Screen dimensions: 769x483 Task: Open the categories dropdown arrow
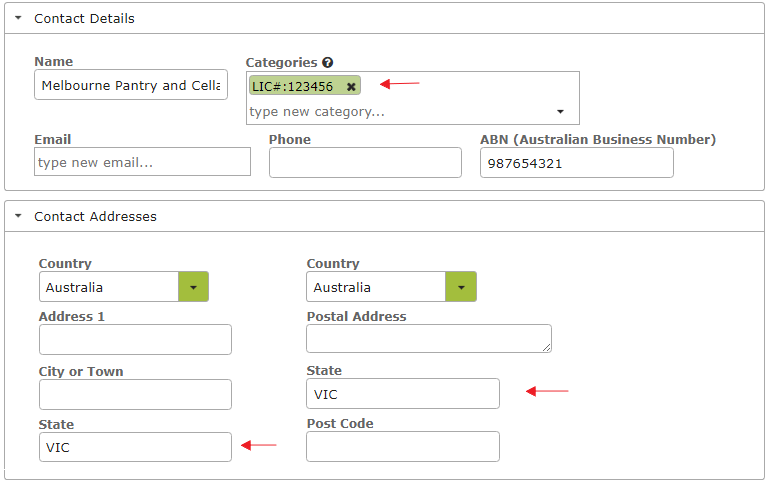(x=560, y=112)
